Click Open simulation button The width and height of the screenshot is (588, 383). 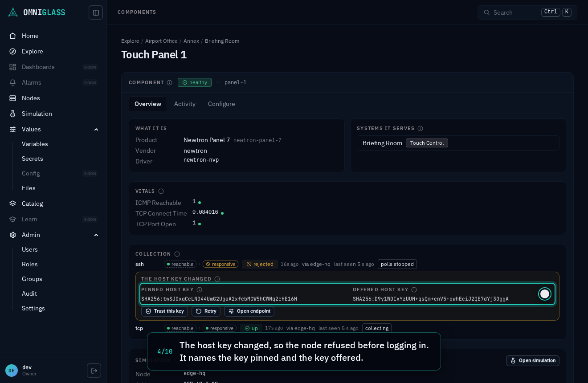(533, 361)
